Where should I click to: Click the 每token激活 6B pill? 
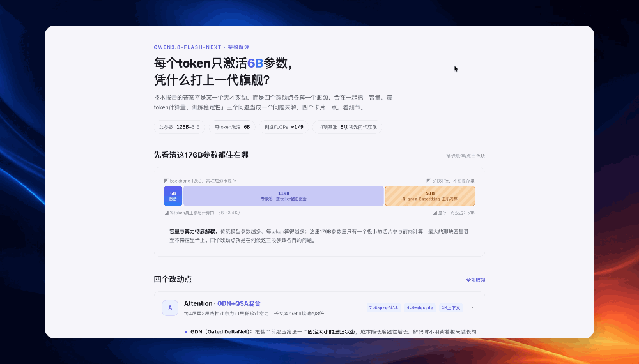pyautogui.click(x=232, y=127)
